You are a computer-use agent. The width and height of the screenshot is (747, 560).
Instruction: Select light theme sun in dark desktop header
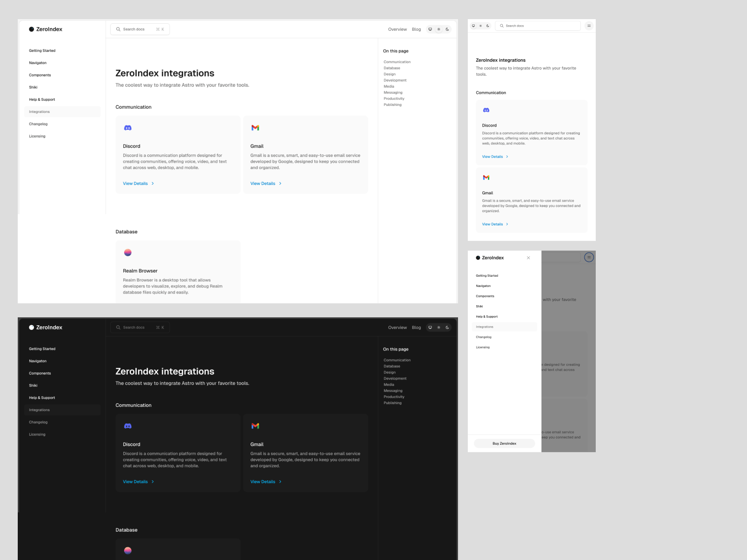(438, 327)
